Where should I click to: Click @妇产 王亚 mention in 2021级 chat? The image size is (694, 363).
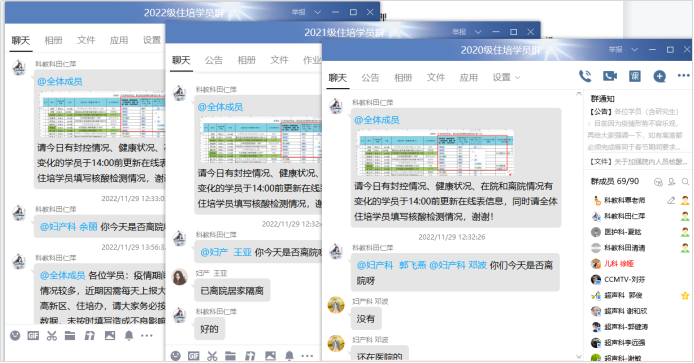226,252
